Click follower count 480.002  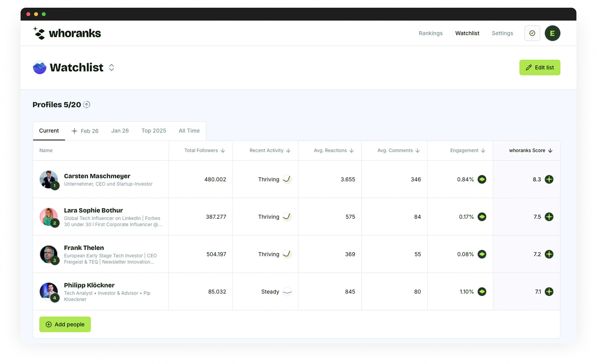[215, 180]
